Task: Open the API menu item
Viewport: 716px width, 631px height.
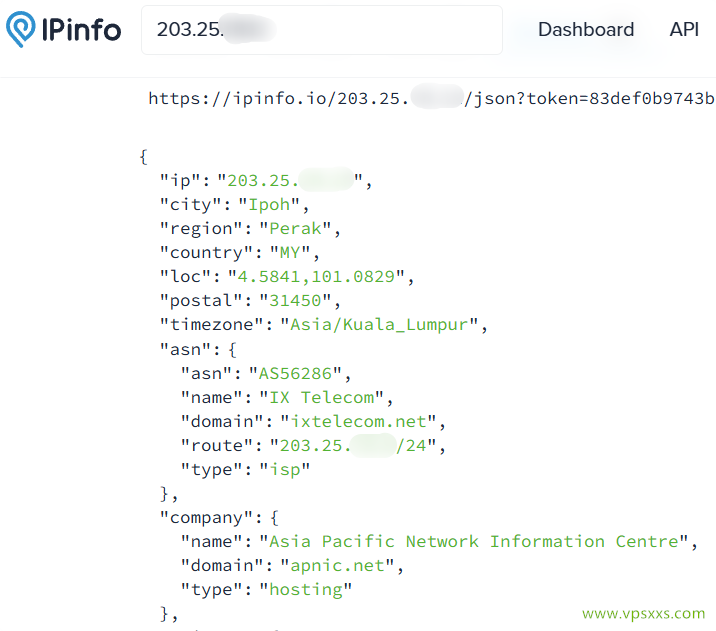Action: (684, 30)
